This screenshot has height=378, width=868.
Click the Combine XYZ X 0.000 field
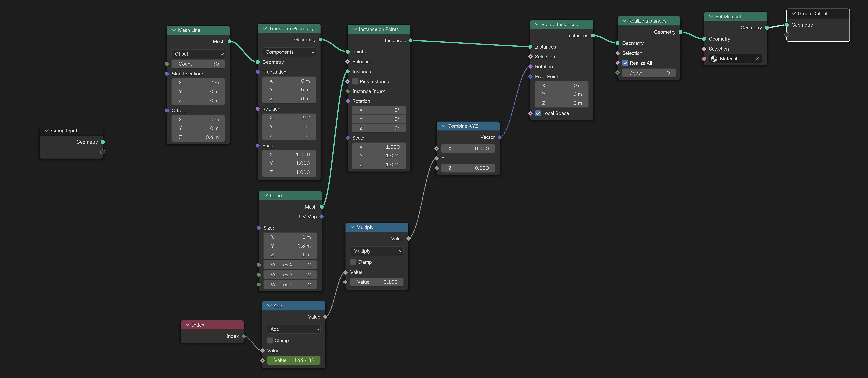pos(468,149)
